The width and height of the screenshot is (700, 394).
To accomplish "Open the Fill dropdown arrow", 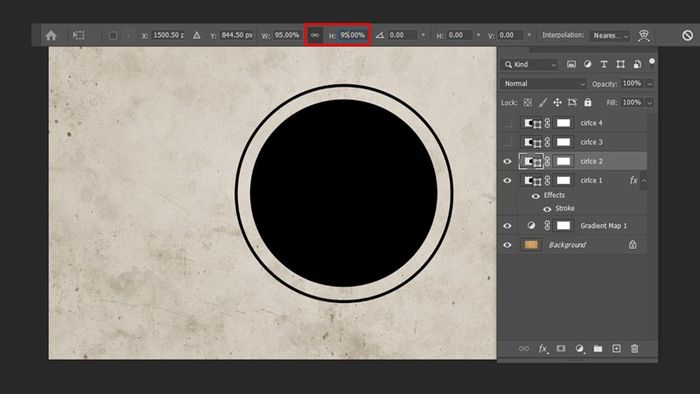I will coord(650,102).
